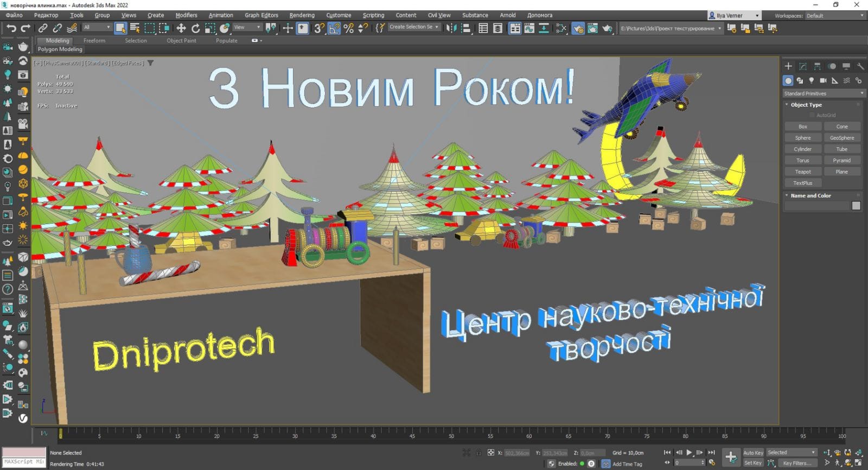Toggle Spinner Snap on toolbar
The height and width of the screenshot is (470, 868).
363,28
